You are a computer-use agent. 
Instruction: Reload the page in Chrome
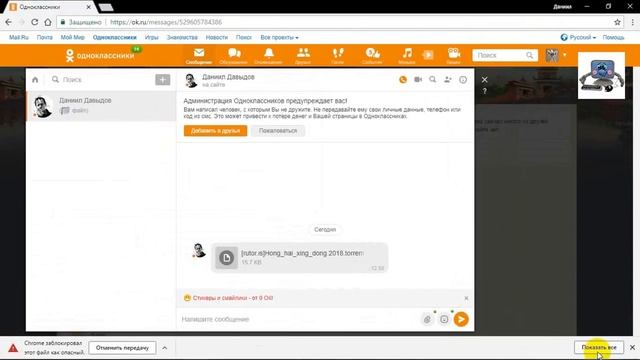(x=34, y=22)
